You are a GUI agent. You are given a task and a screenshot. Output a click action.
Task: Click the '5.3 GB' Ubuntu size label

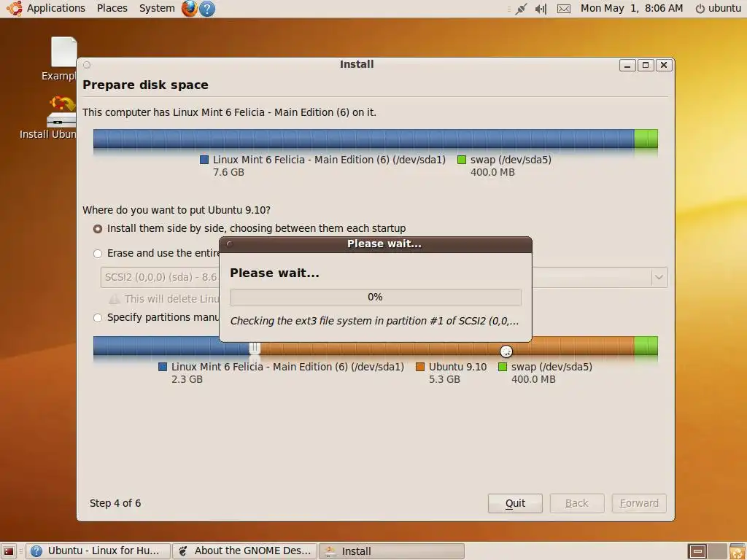(x=444, y=379)
